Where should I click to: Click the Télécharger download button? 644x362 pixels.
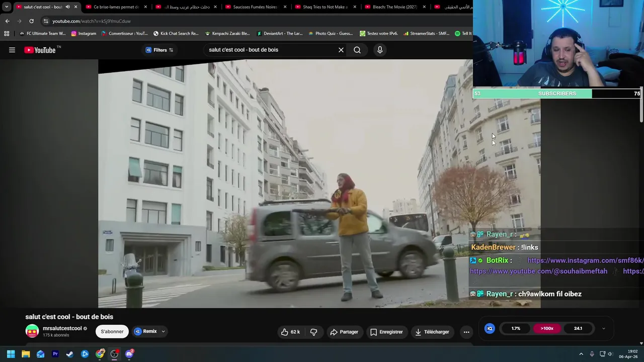click(432, 332)
